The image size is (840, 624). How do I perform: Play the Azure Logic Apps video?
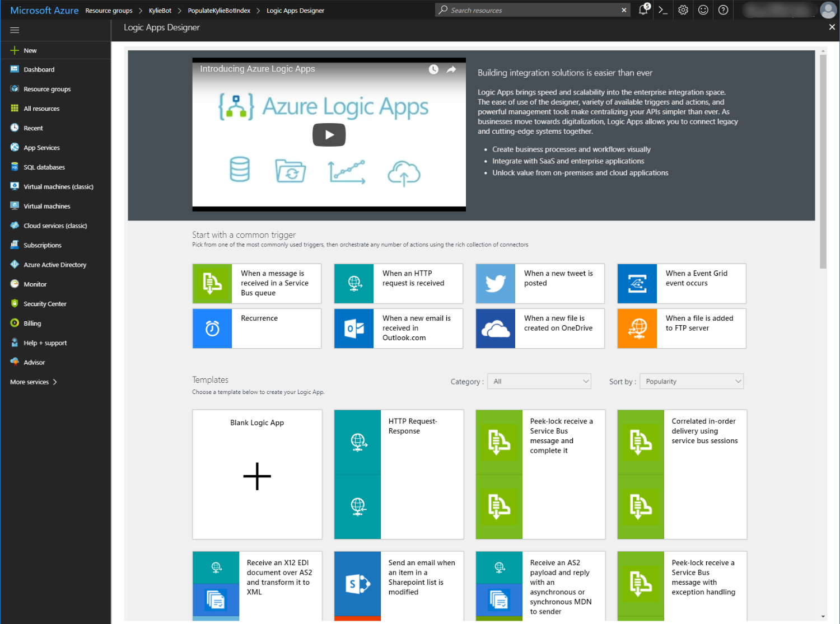tap(329, 135)
